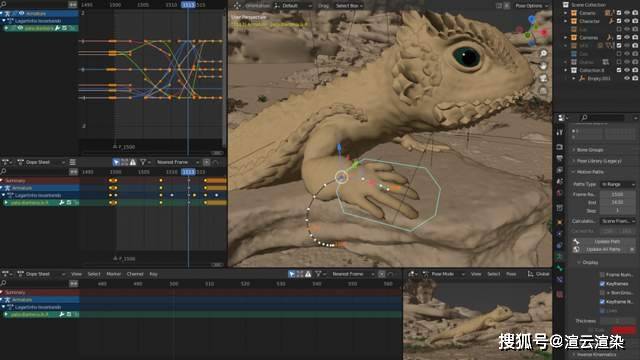
Task: Toggle render camera icon for Collection 8
Action: click(x=635, y=70)
